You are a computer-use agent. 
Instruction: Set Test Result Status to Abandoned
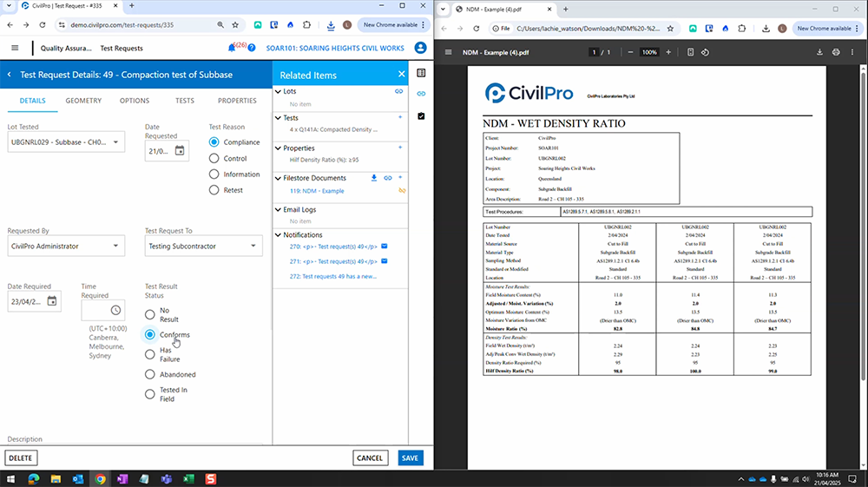click(149, 375)
